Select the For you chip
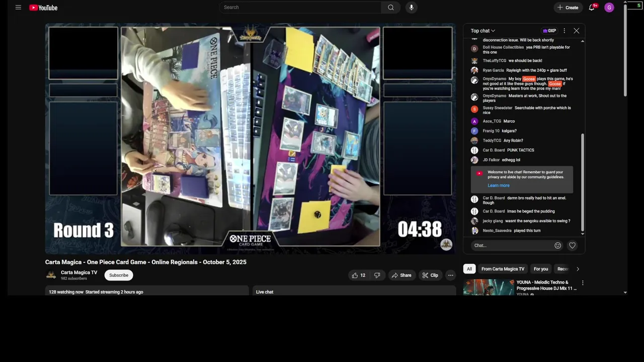 click(541, 269)
